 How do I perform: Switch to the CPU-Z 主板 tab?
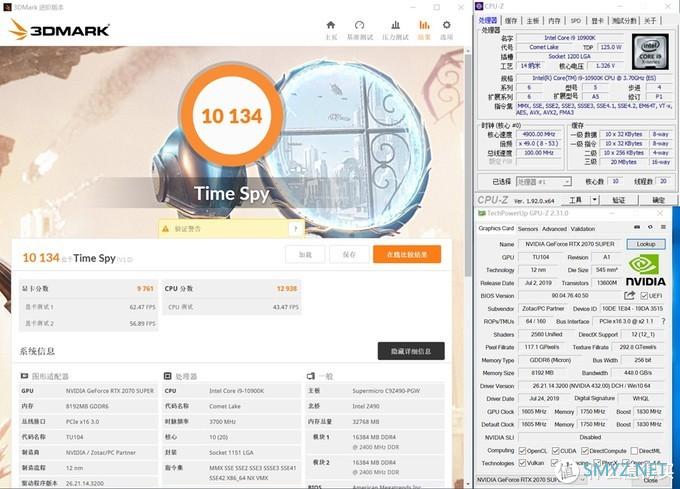[x=533, y=20]
